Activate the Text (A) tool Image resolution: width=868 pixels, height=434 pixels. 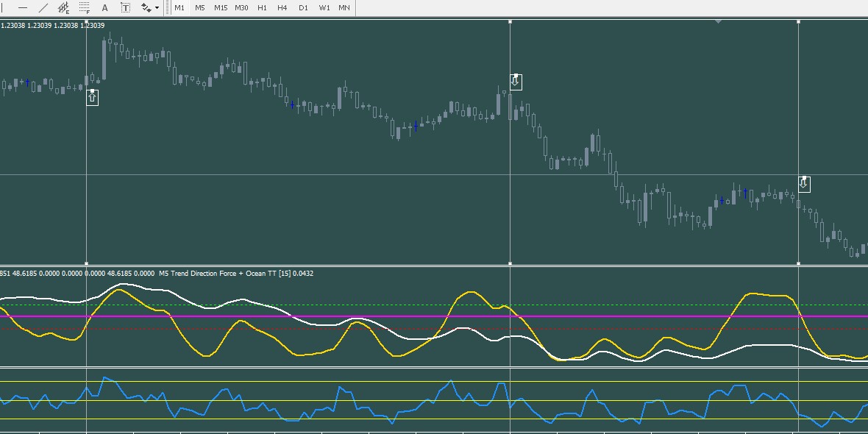point(105,8)
